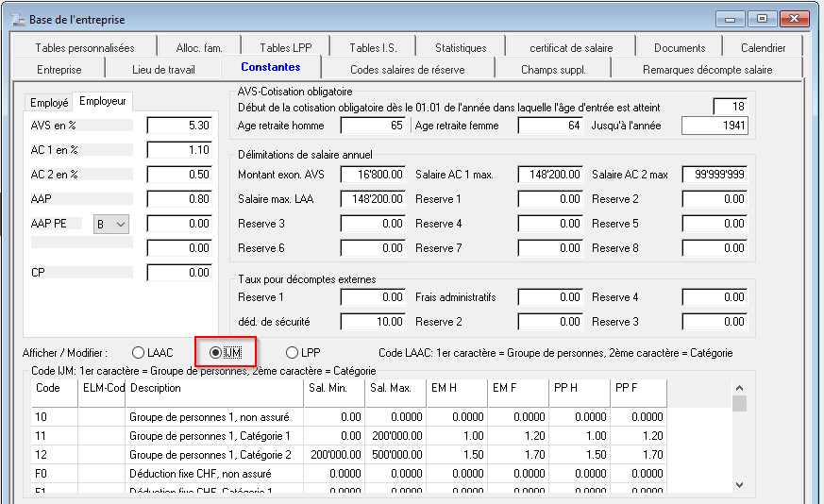Open the Documents tab
This screenshot has height=504, width=824.
click(680, 48)
